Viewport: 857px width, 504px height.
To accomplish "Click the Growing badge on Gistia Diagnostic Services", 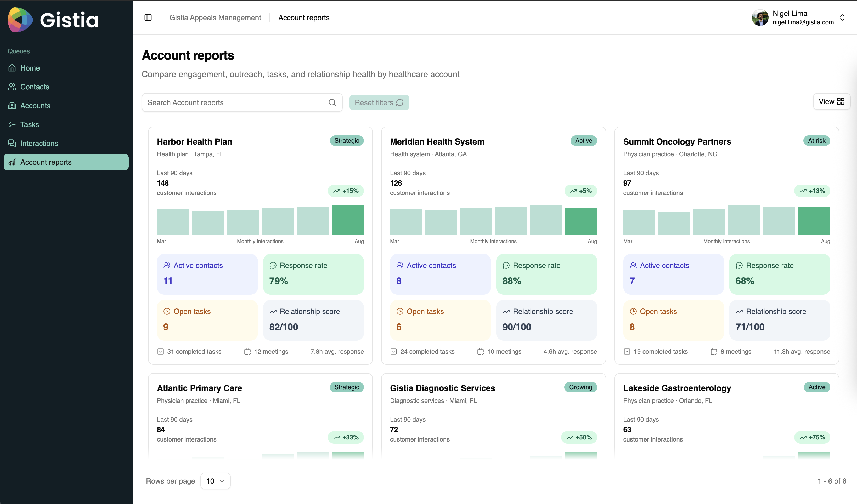I will (580, 387).
